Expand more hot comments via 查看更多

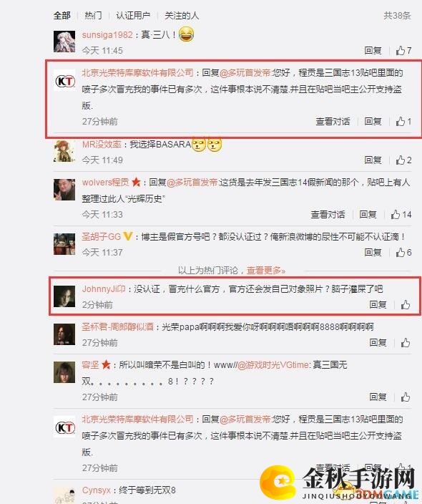tap(265, 271)
